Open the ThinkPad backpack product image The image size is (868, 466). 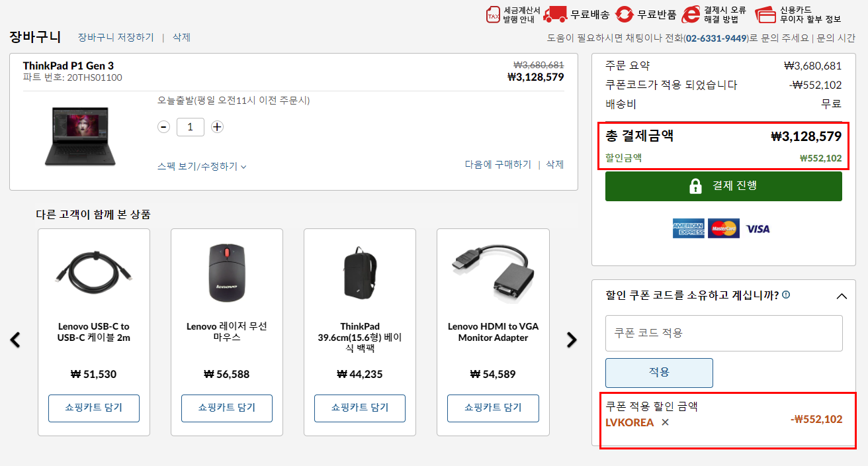360,273
